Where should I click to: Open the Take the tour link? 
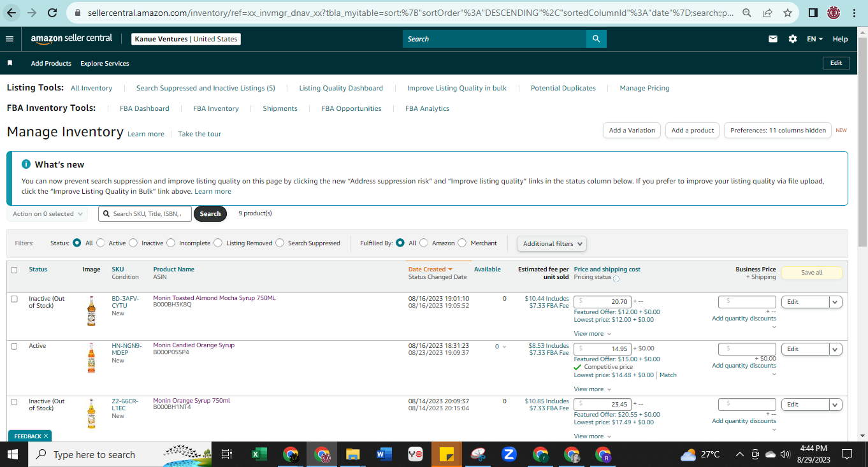click(199, 134)
